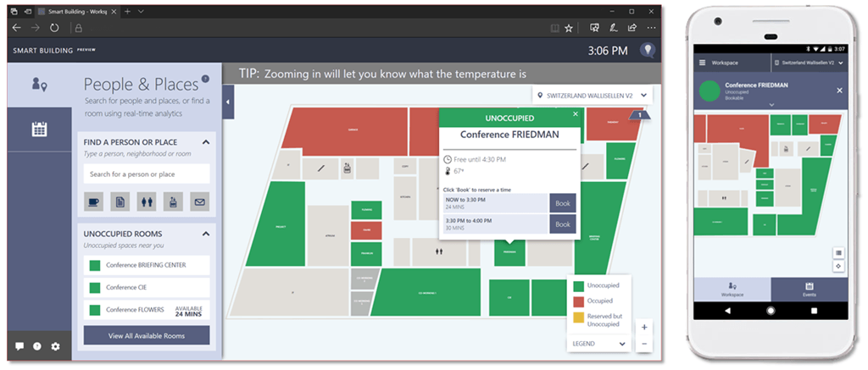Filter by mail envelope icon
This screenshot has height=370, width=868.
click(x=199, y=202)
